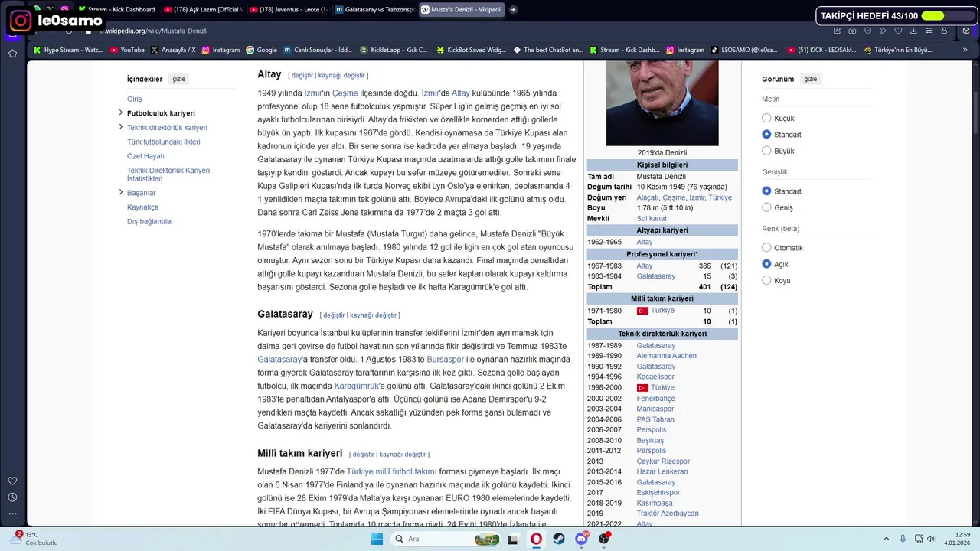The width and height of the screenshot is (980, 551).
Task: Open downloads icon in address bar
Action: pos(913,31)
